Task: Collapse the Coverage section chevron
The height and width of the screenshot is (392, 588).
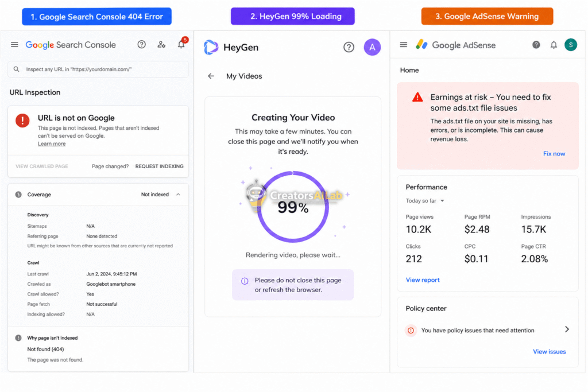Action: [178, 195]
